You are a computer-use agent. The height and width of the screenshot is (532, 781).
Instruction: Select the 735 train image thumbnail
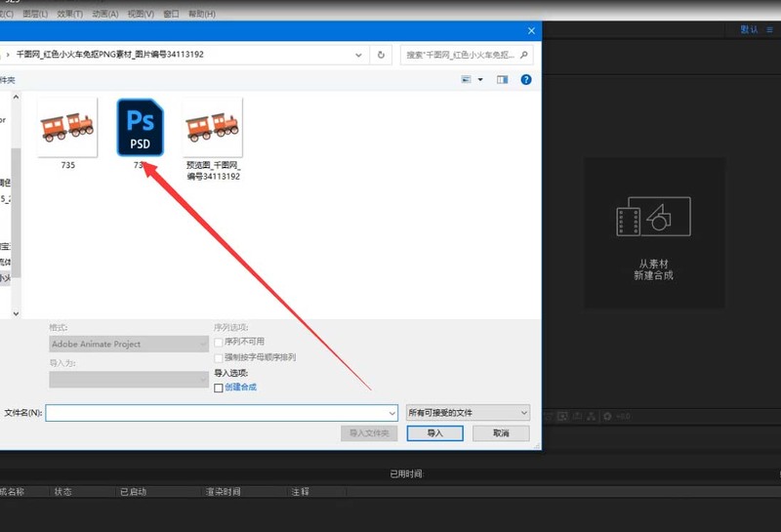(x=67, y=128)
